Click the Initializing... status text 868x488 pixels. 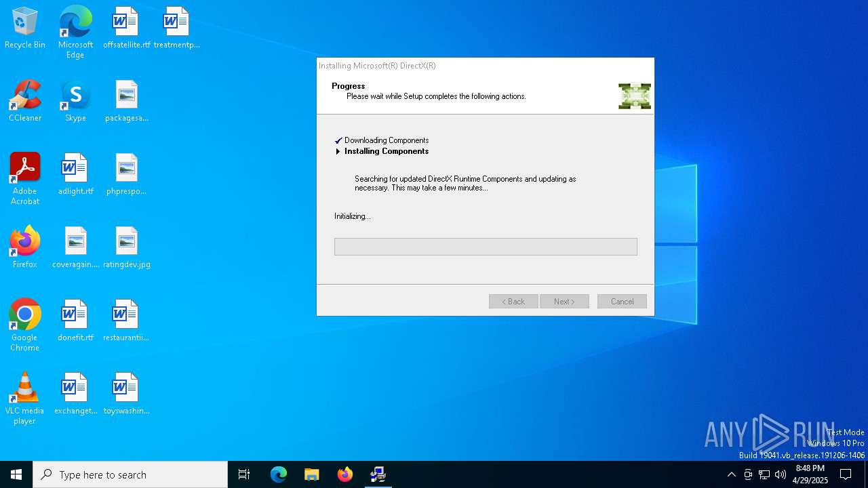[x=353, y=216]
